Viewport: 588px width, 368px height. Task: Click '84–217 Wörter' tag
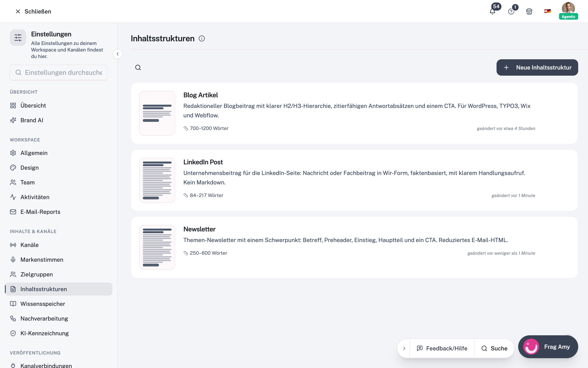coord(203,195)
